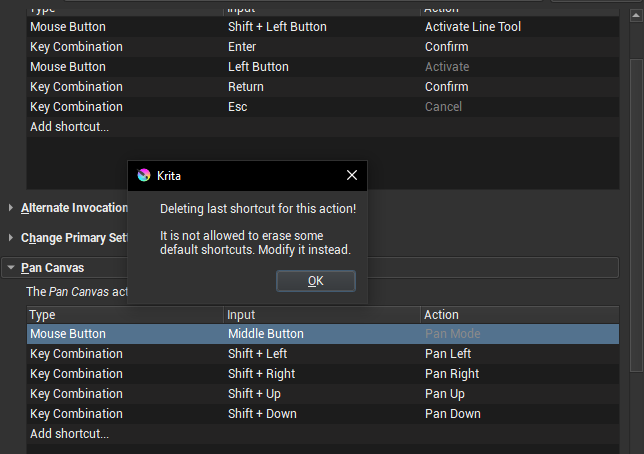The image size is (644, 454).
Task: Expand the Change Primary Setting section
Action: pyautogui.click(x=11, y=238)
